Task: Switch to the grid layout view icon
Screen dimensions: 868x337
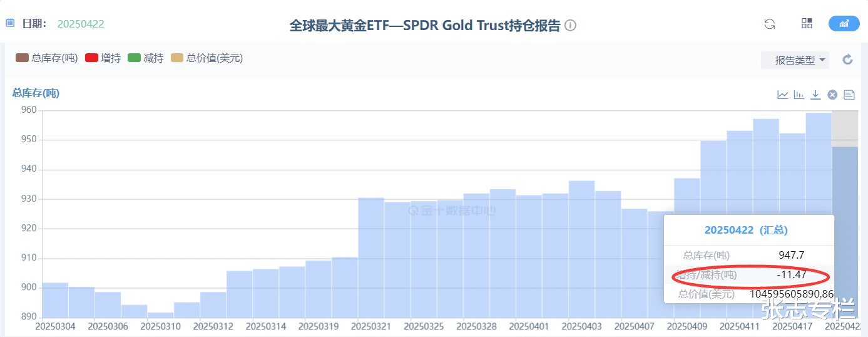Action: tap(807, 24)
